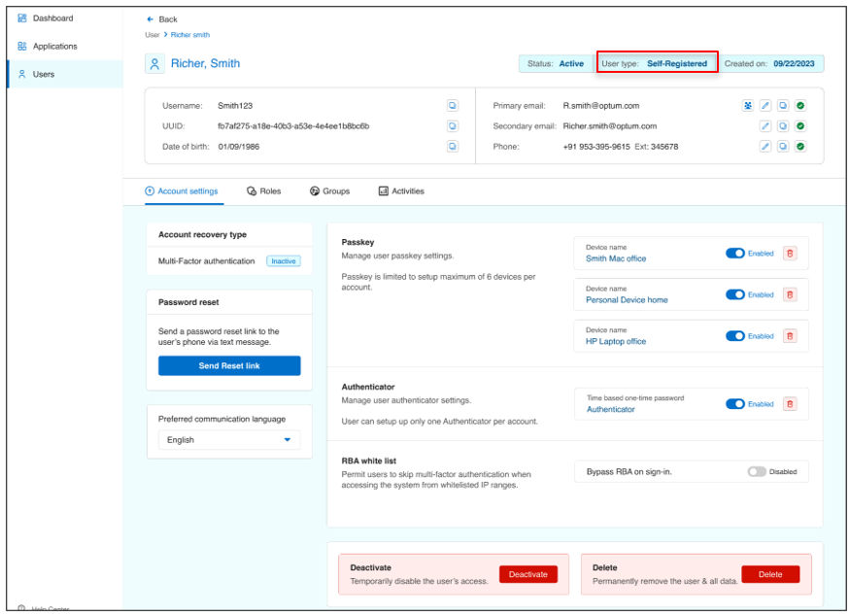Click the Smith Mac office device name

click(x=616, y=259)
